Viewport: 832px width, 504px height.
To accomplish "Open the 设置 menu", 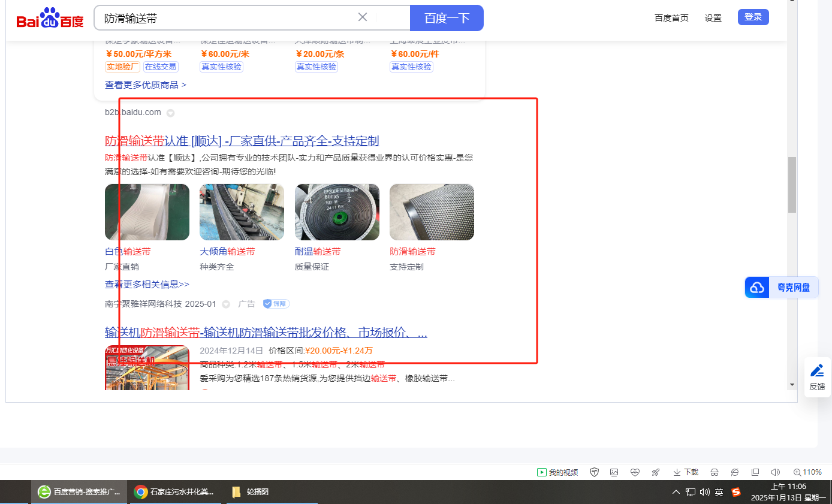I will [x=713, y=18].
